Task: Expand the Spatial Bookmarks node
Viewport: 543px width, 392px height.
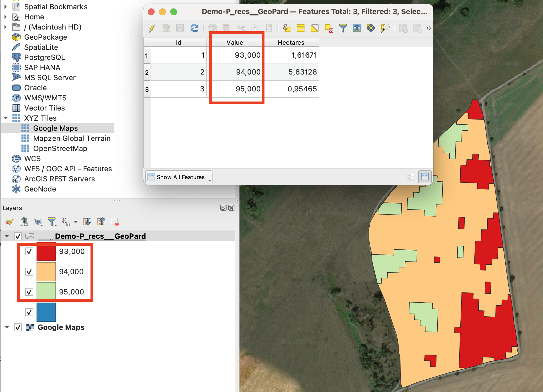Action: 5,7
